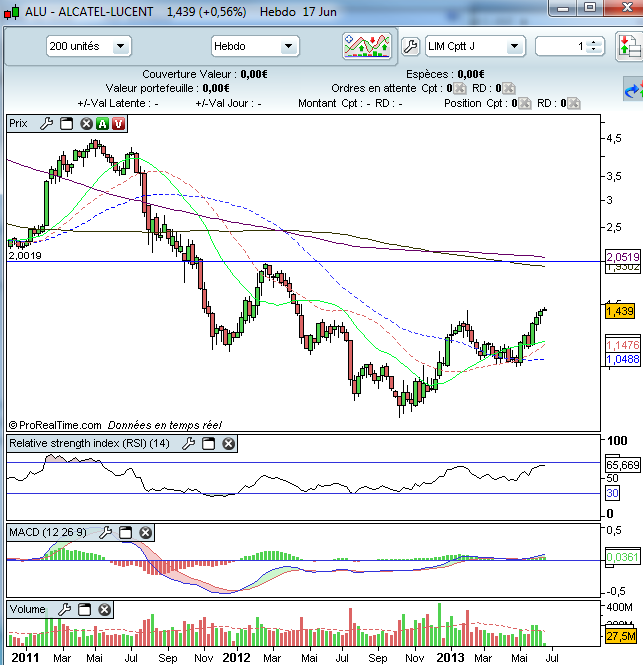Close the MACD indicator panel
Image resolution: width=643 pixels, height=665 pixels.
click(x=145, y=533)
